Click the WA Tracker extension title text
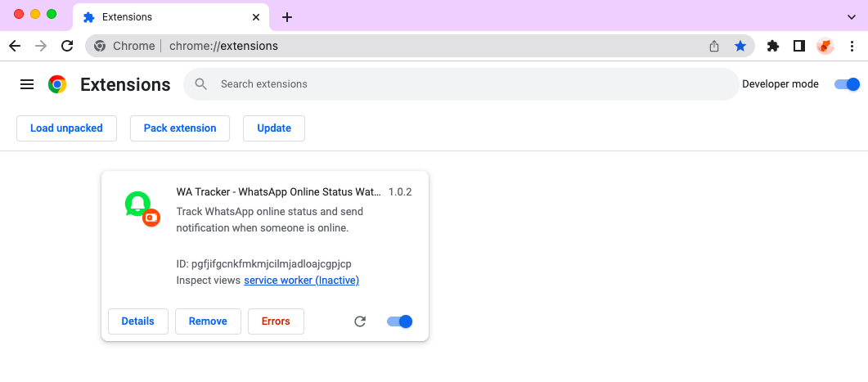Screen dimensions: 868x382 coord(278,192)
